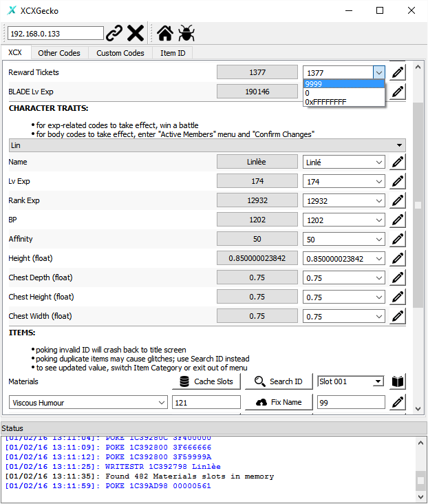428x504 pixels.
Task: Click the pencil icon for Affinity
Action: (x=398, y=239)
